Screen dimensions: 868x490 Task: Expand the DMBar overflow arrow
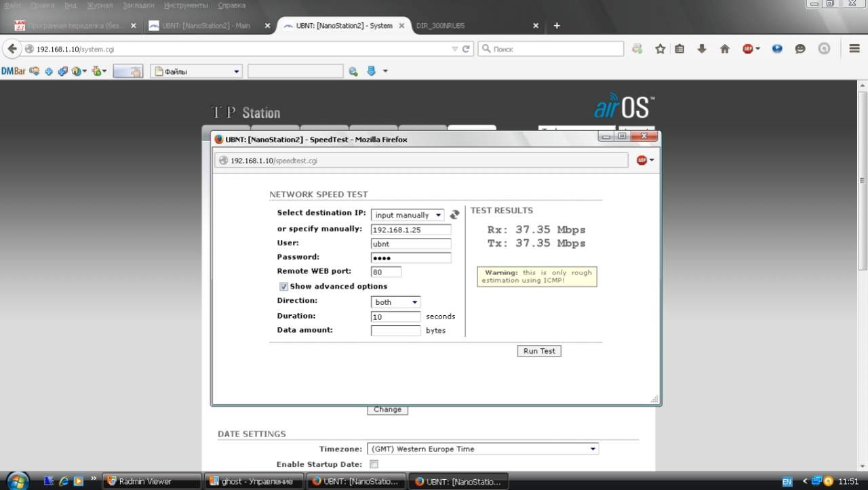[x=385, y=71]
